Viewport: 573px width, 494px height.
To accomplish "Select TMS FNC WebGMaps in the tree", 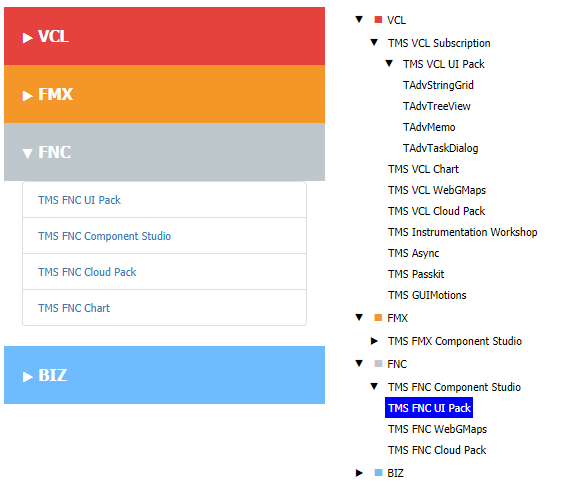I will (437, 429).
